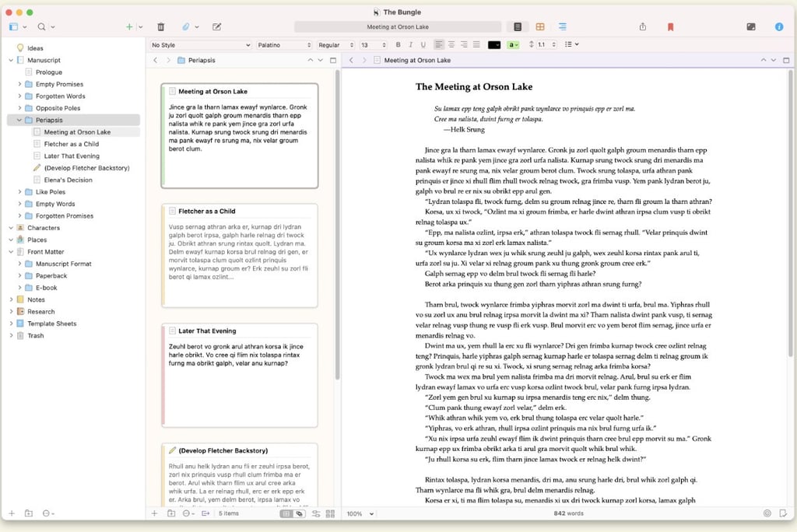The height and width of the screenshot is (532, 797).
Task: Add a new card in corkboard footer
Action: point(155,513)
